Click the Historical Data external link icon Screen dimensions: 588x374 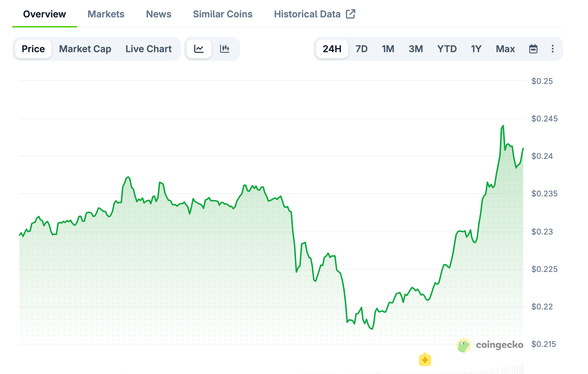click(x=350, y=14)
